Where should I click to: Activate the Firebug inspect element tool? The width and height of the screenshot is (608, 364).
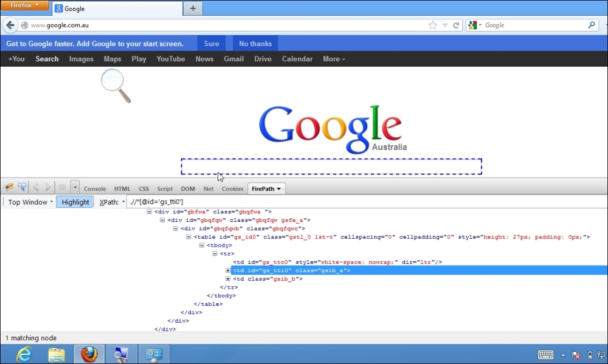point(22,188)
